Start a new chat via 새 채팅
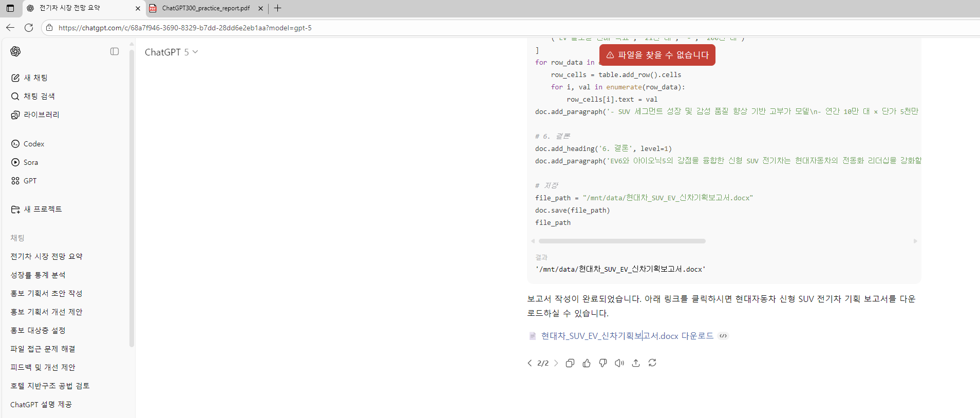 (x=29, y=78)
